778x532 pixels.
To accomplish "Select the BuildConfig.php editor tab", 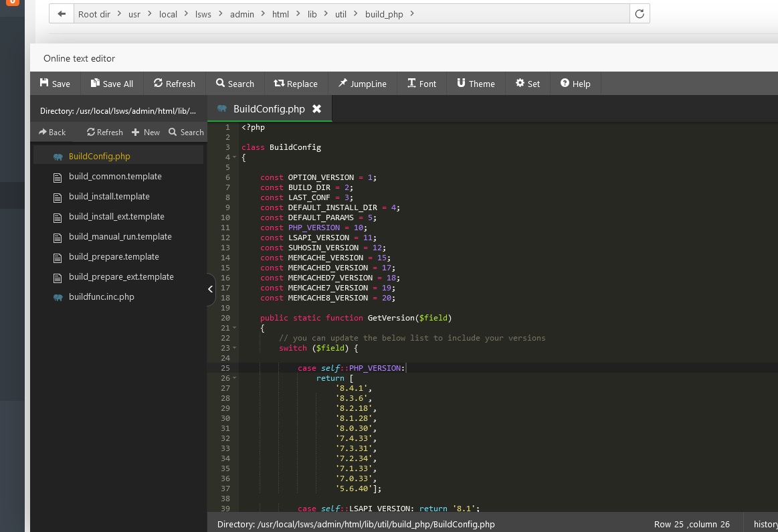I will point(268,109).
